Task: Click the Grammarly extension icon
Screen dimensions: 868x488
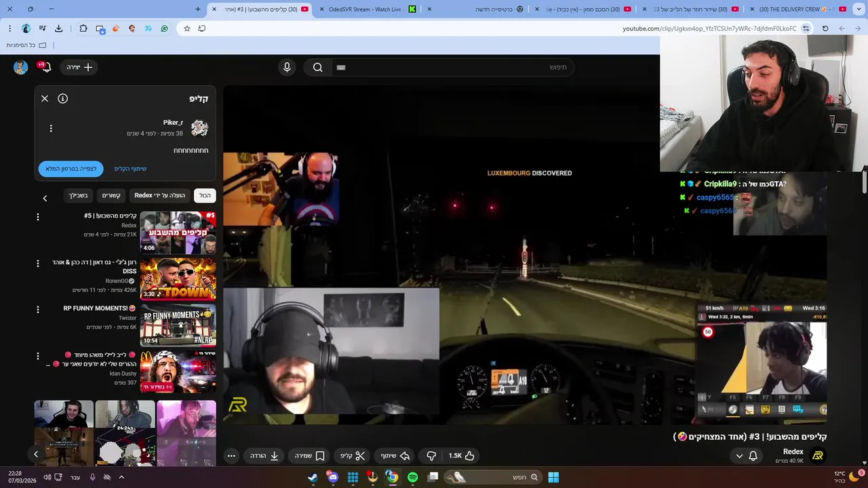Action: 164,28
